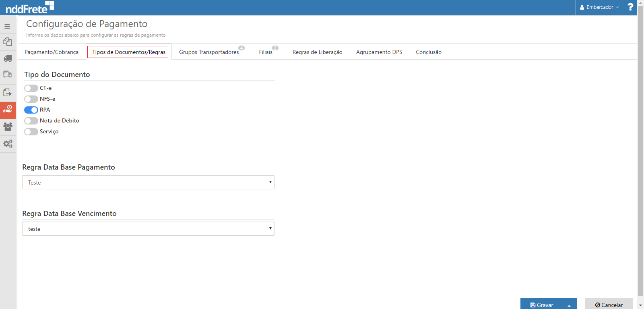The height and width of the screenshot is (309, 644).
Task: Switch to Pagamento/Cobrança tab
Action: (x=52, y=52)
